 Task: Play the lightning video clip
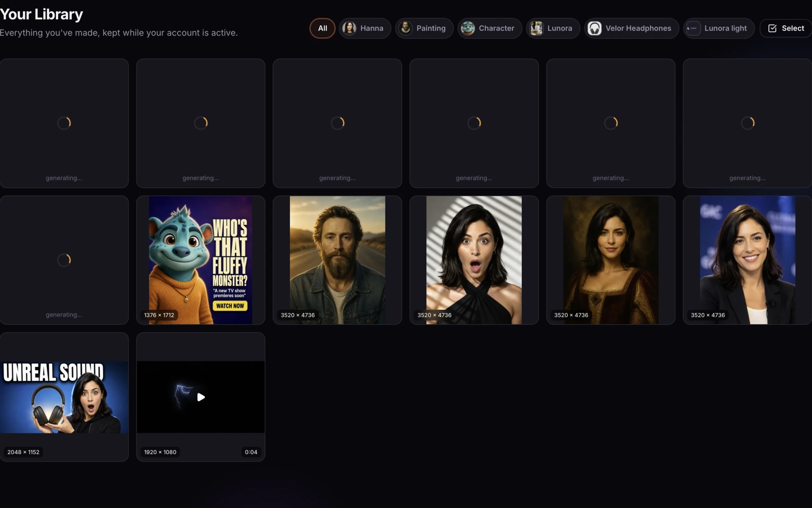tap(201, 397)
